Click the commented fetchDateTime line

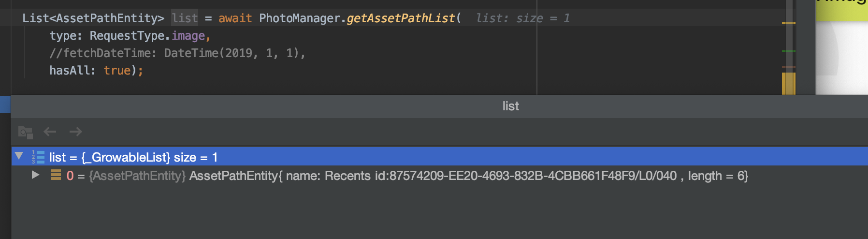point(177,53)
